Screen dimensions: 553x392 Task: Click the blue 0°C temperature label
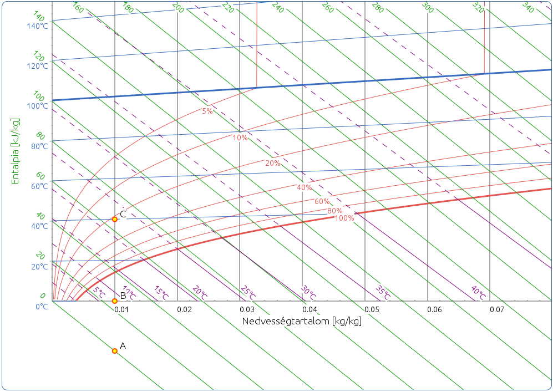[x=41, y=307]
